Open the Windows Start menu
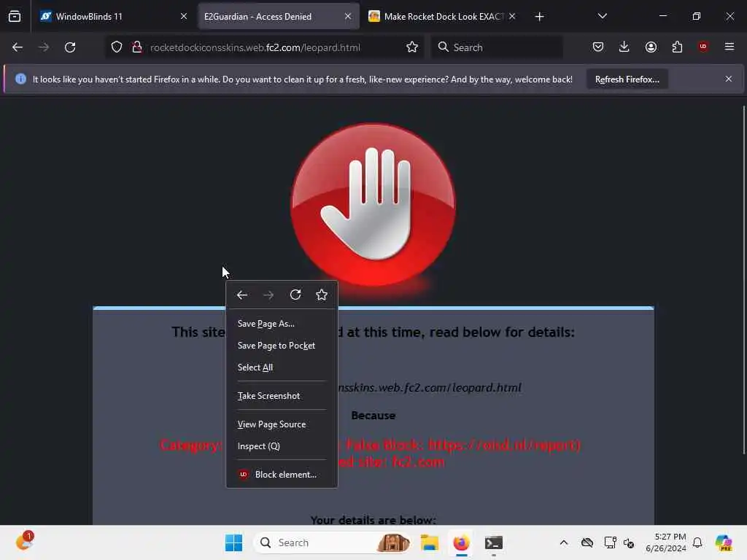The height and width of the screenshot is (560, 747). 233,542
